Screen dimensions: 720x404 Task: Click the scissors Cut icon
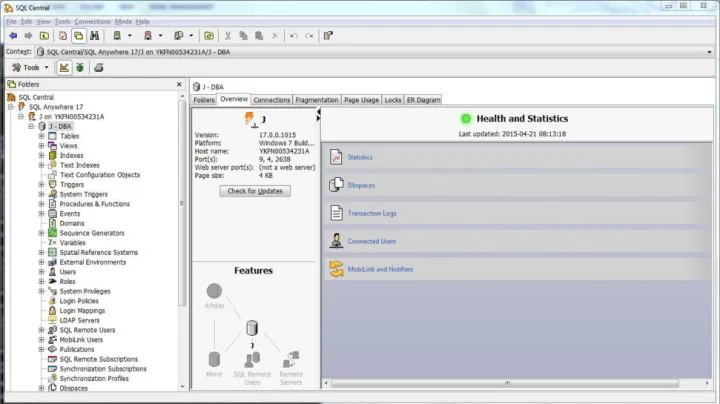pos(229,36)
